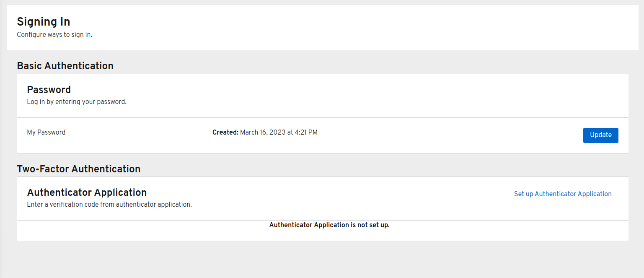Image resolution: width=644 pixels, height=278 pixels.
Task: Click the bold 'Created:' label
Action: (x=225, y=133)
